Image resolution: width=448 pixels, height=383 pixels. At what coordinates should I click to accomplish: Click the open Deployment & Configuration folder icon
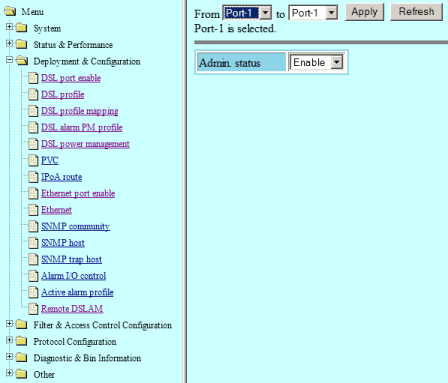point(22,61)
